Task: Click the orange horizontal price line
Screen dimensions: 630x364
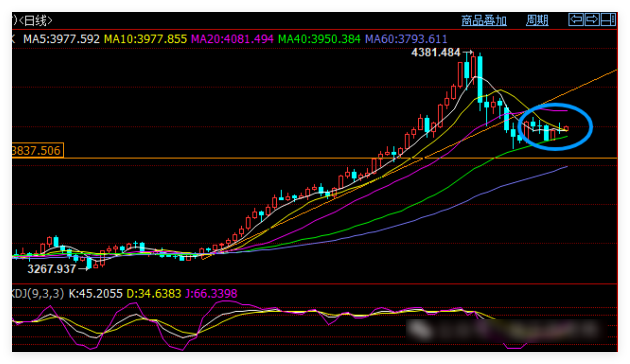Action: (221, 158)
